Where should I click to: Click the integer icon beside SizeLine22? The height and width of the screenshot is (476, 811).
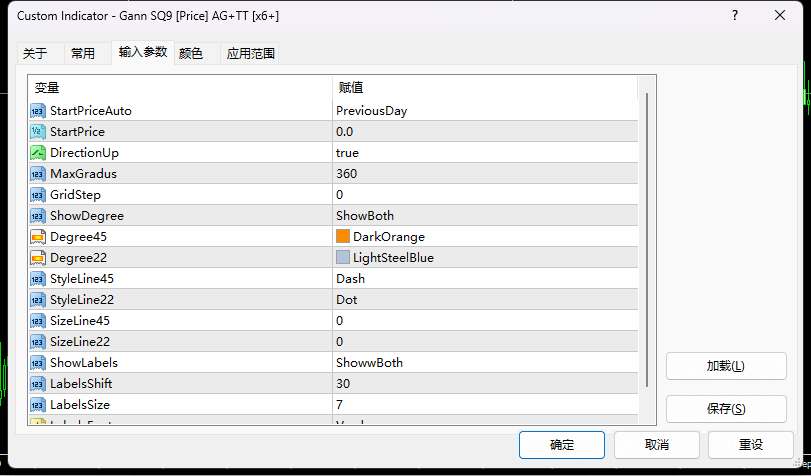pos(38,342)
